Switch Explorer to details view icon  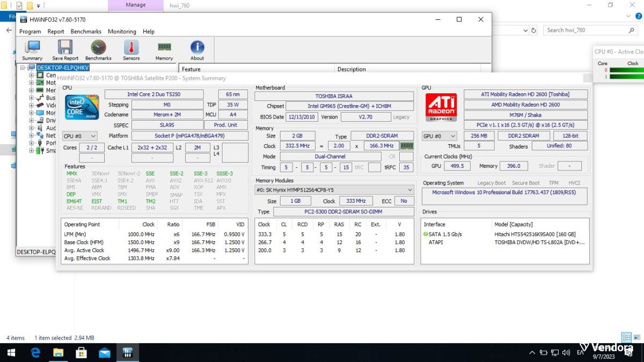(x=626, y=337)
